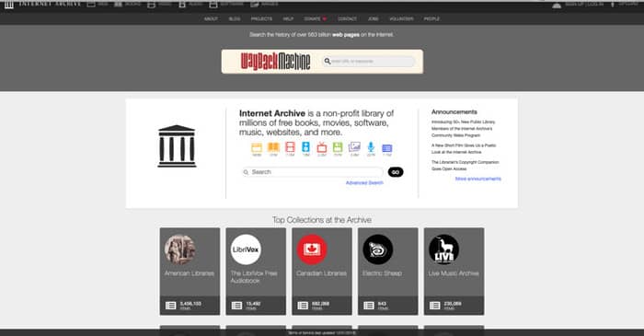
Task: Open the Volunteer menu item
Action: (401, 19)
